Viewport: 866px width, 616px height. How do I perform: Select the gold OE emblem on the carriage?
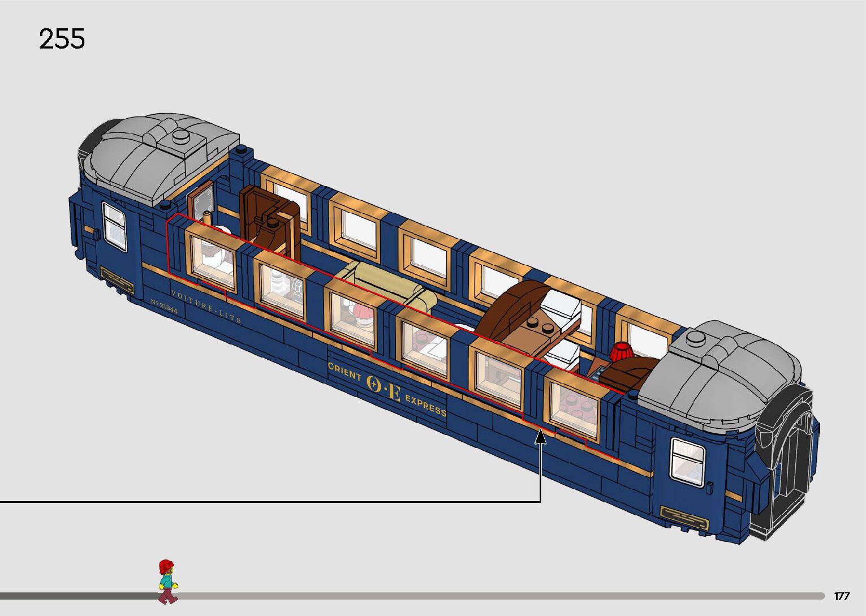(x=384, y=387)
